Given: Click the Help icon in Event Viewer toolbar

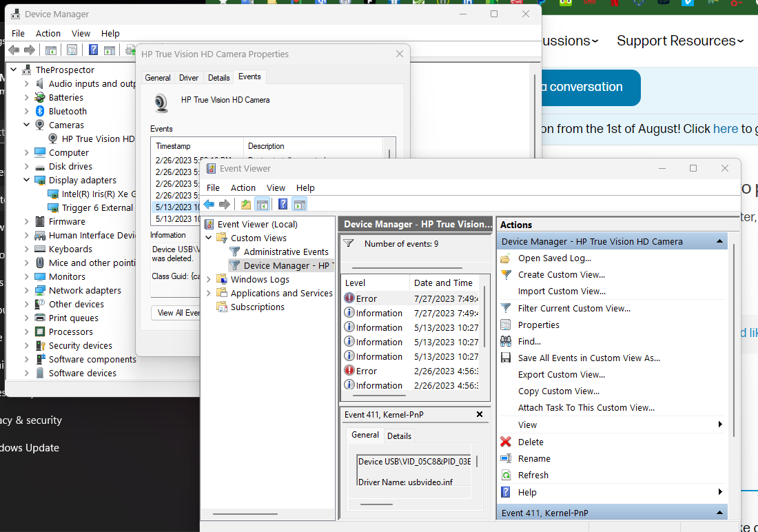Looking at the screenshot, I should click(283, 204).
